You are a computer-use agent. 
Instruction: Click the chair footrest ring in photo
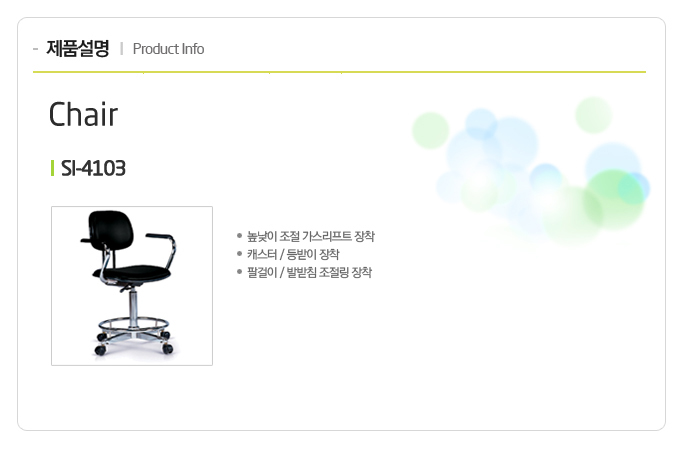(133, 325)
